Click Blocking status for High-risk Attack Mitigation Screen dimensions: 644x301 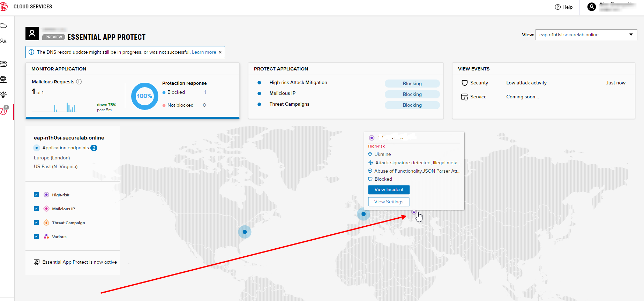[x=412, y=83]
